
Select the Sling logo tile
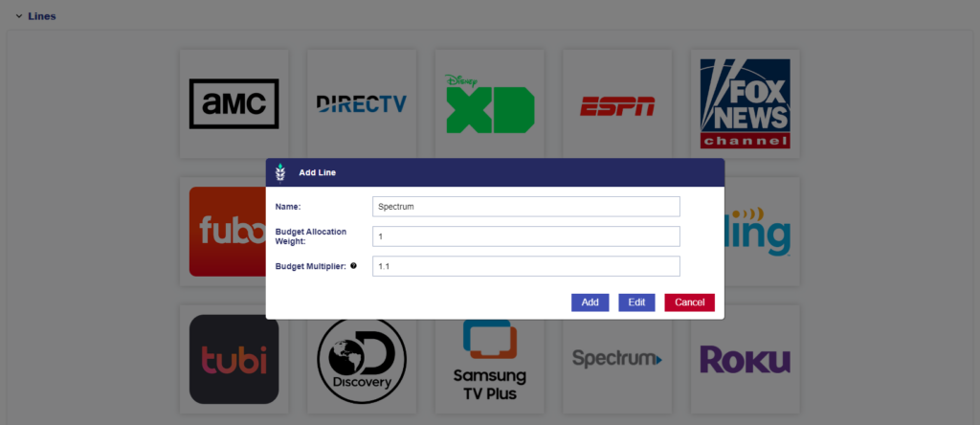763,232
